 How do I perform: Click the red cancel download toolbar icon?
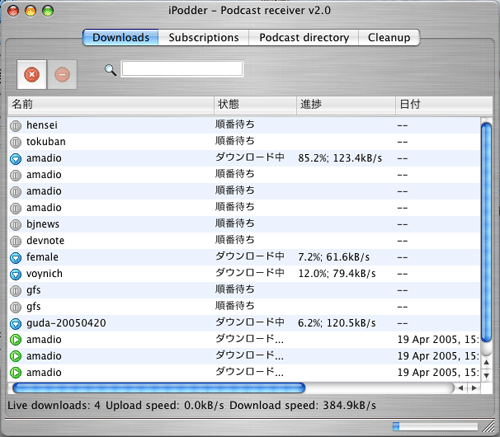(x=32, y=75)
